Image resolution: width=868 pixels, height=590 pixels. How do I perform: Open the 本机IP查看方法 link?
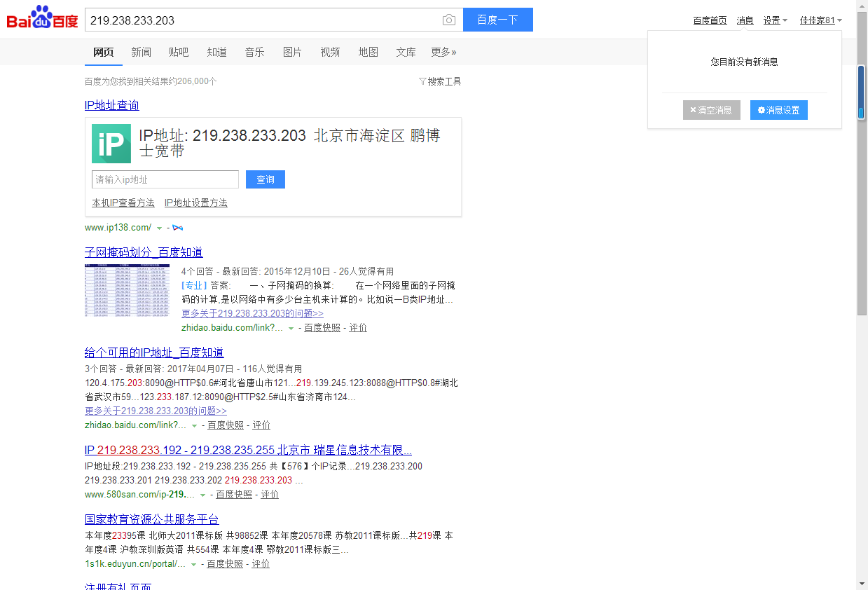pos(123,203)
